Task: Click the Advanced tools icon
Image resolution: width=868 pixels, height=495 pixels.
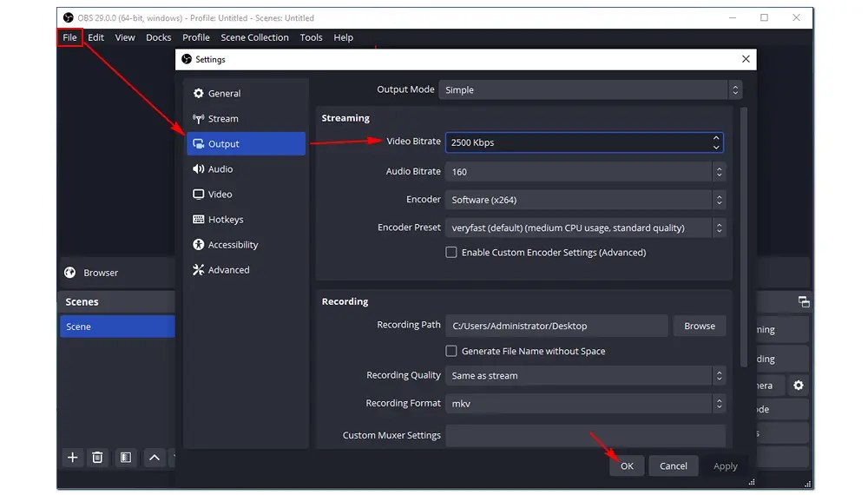Action: coord(198,270)
